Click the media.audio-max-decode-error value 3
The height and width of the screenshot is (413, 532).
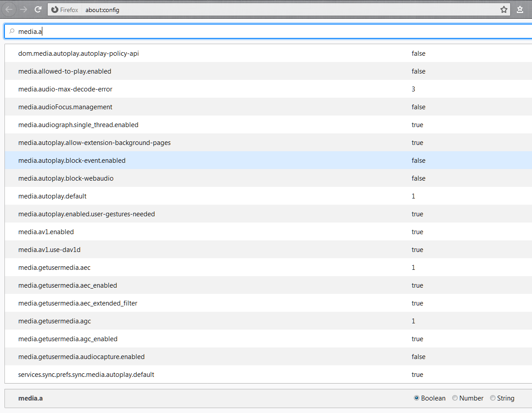coord(413,89)
